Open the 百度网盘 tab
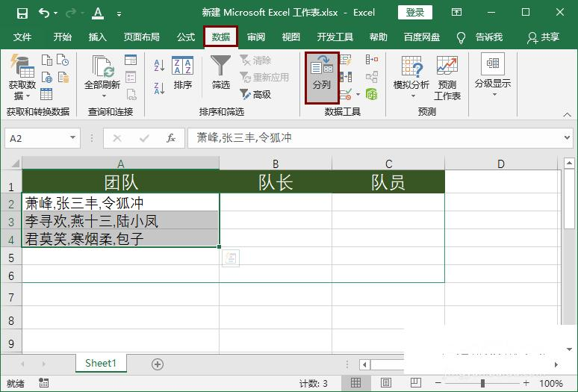The image size is (578, 392). coord(422,37)
